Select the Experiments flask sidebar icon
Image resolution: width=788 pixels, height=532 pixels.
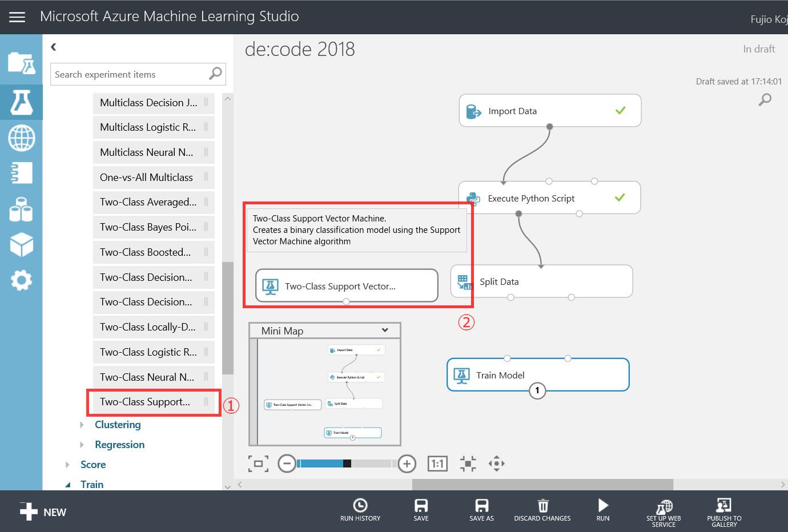click(x=21, y=102)
